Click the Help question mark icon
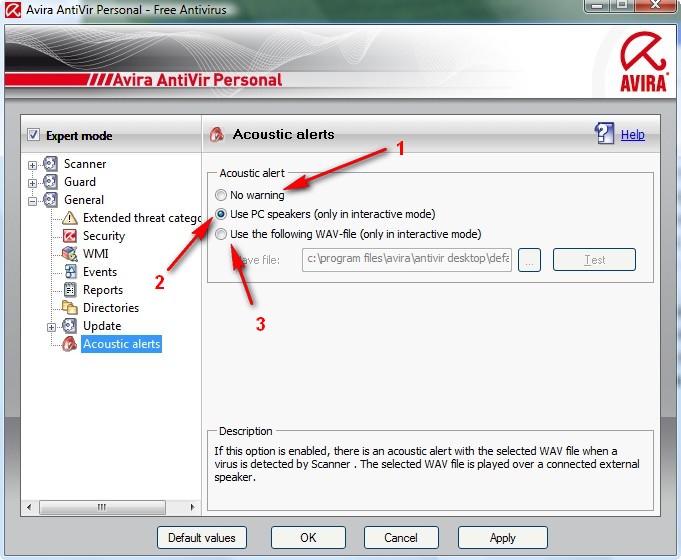 click(x=604, y=133)
